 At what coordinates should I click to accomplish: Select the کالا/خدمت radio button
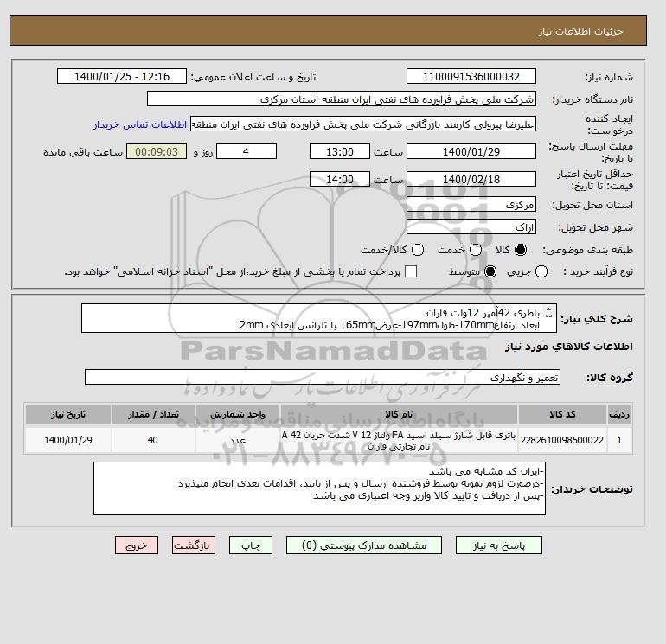tap(418, 250)
